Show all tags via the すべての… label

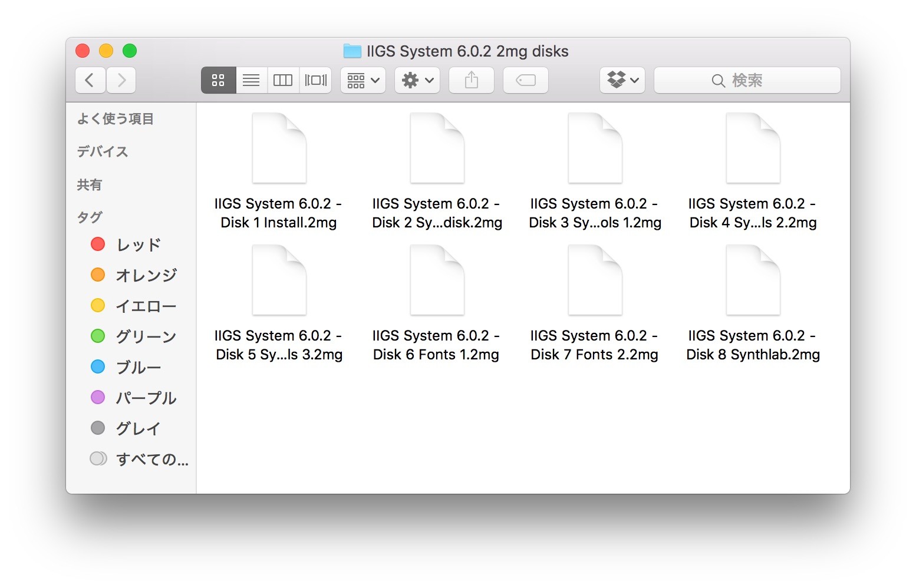pyautogui.click(x=153, y=460)
